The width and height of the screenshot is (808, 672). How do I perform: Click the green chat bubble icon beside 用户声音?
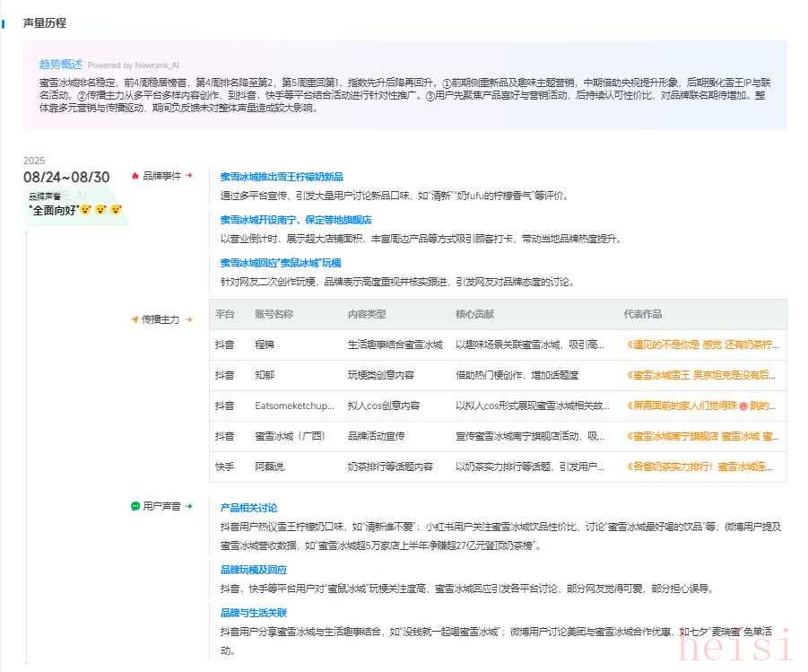(x=135, y=506)
